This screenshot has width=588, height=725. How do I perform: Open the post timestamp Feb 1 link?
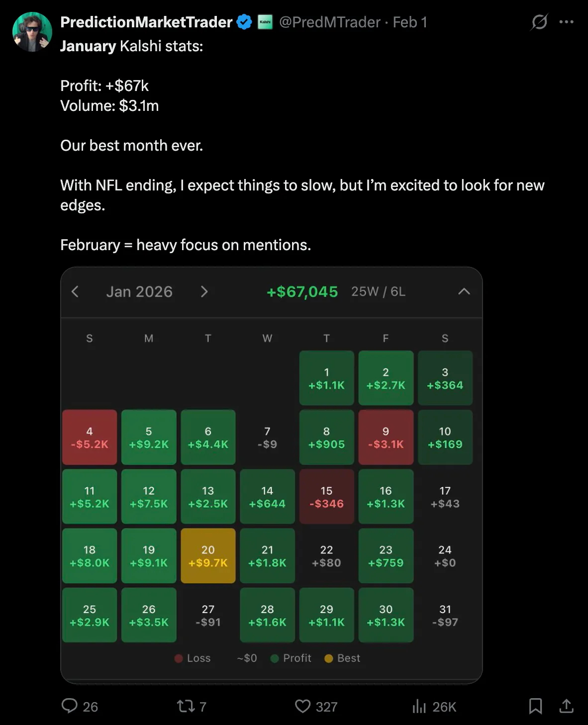(x=409, y=22)
